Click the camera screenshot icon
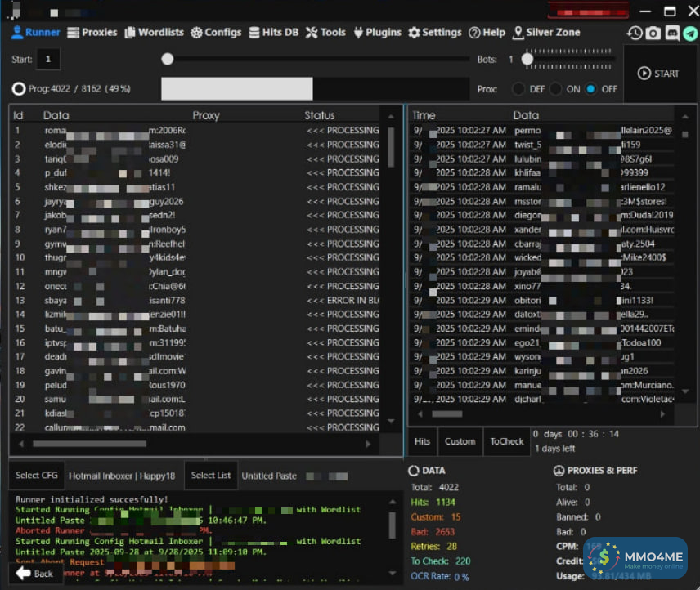Image resolution: width=700 pixels, height=590 pixels. pyautogui.click(x=653, y=34)
